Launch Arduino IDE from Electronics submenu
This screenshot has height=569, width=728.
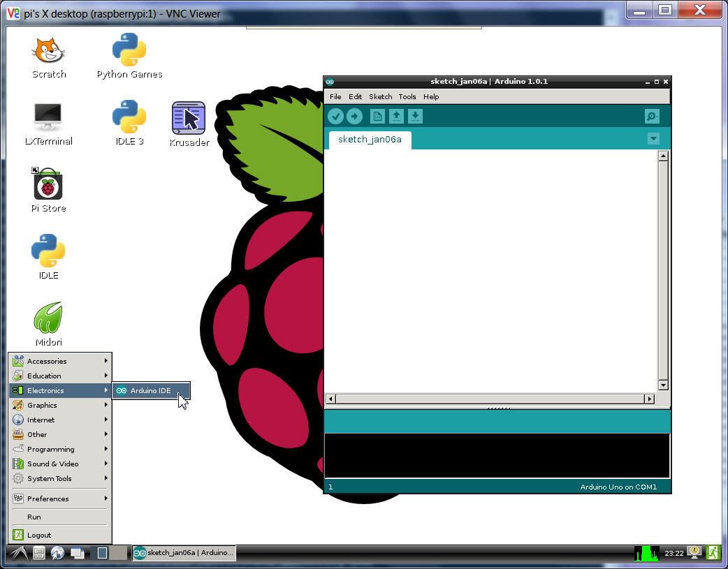click(150, 390)
